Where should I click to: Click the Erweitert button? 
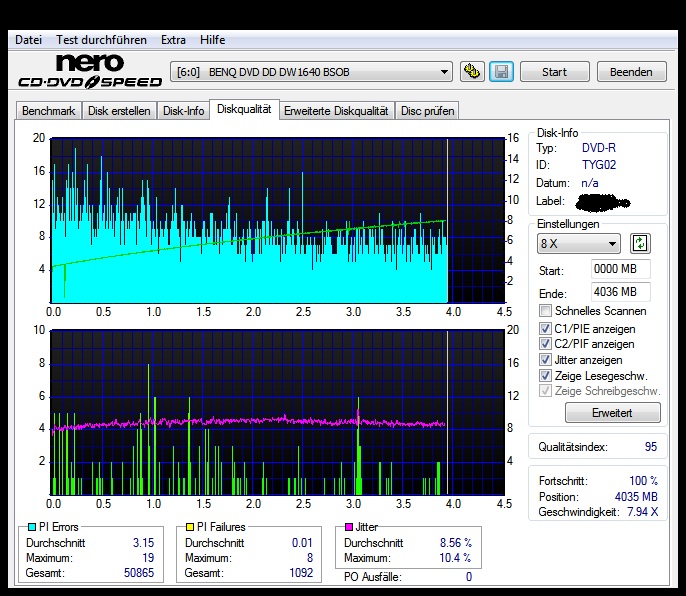coord(612,413)
